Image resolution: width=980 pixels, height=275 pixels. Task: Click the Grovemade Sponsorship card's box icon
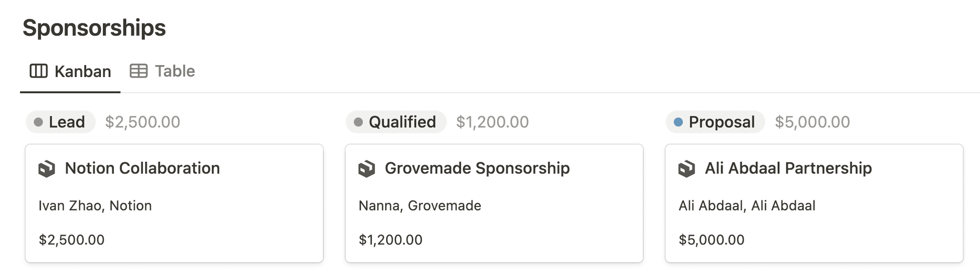[x=367, y=169]
